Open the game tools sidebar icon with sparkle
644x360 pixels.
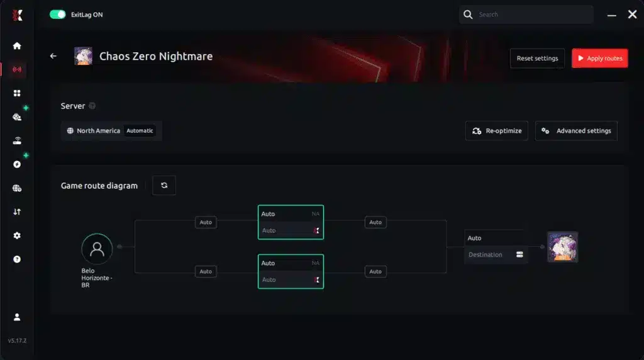pyautogui.click(x=17, y=117)
